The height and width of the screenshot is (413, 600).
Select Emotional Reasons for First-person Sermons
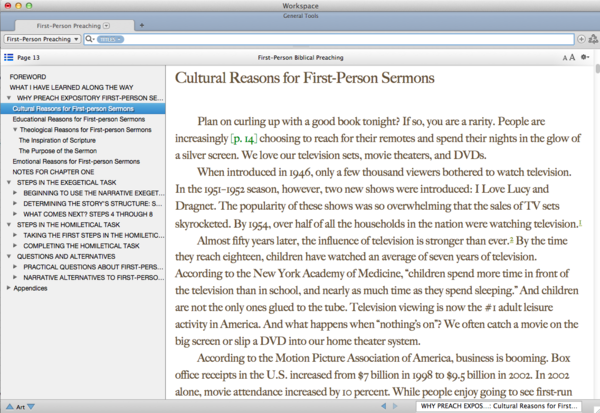pyautogui.click(x=76, y=162)
